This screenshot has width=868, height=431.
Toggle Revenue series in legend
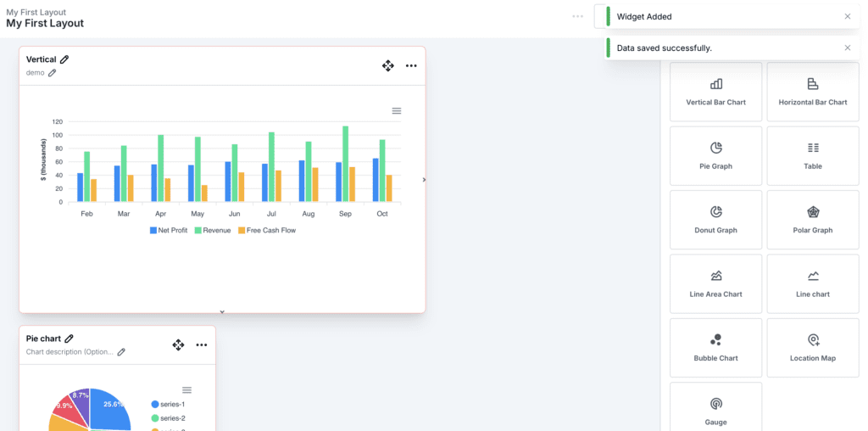(212, 230)
